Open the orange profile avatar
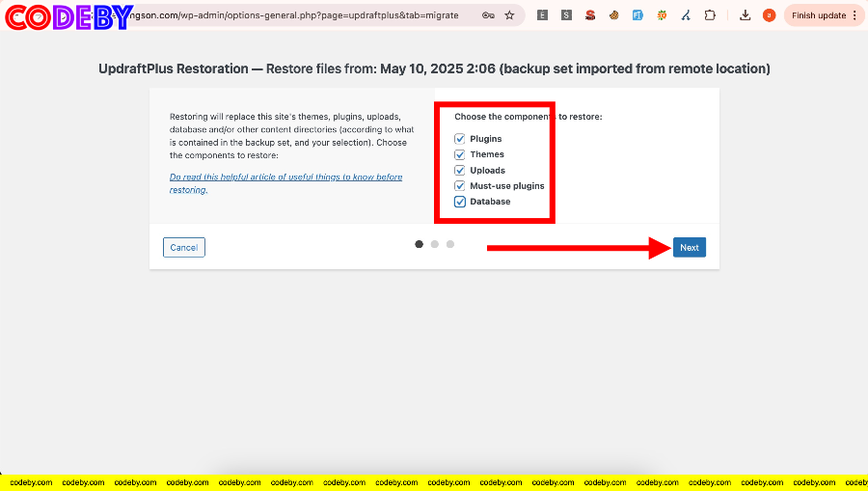Image resolution: width=868 pixels, height=491 pixels. click(769, 15)
